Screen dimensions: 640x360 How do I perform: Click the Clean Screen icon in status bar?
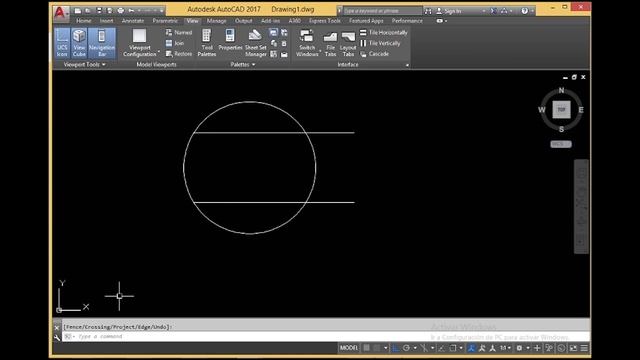[x=573, y=348]
